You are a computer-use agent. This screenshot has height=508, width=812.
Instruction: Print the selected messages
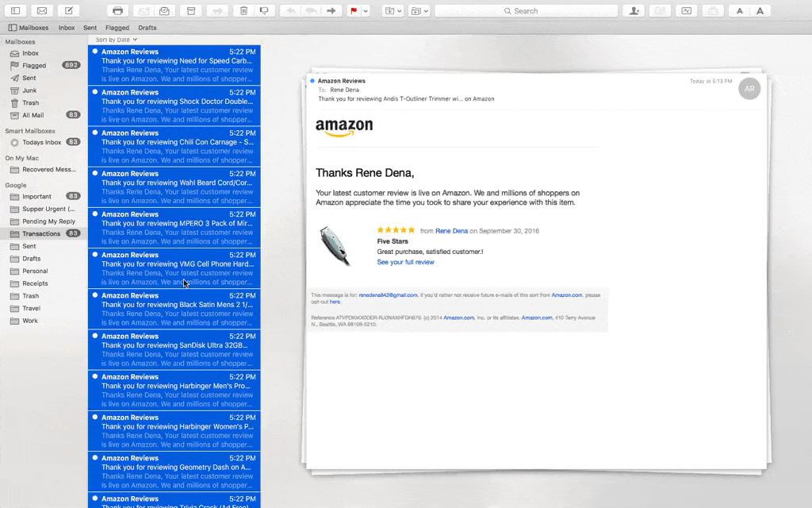coord(117,11)
